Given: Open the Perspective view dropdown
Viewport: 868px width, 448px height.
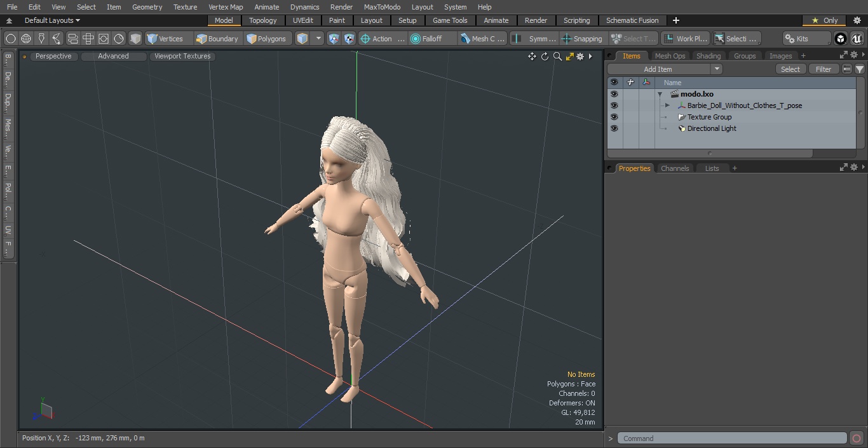Looking at the screenshot, I should coord(53,56).
